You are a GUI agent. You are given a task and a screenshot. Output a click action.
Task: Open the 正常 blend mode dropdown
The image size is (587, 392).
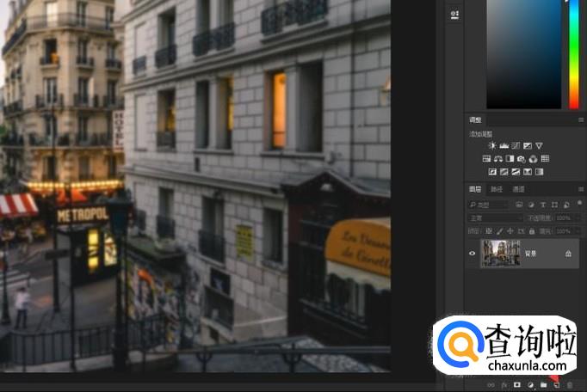click(x=495, y=217)
